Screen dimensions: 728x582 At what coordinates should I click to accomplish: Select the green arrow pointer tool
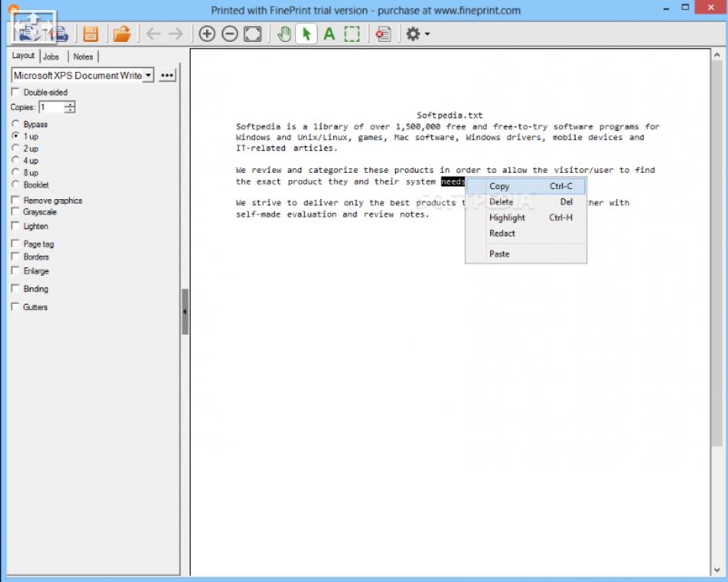(x=307, y=34)
